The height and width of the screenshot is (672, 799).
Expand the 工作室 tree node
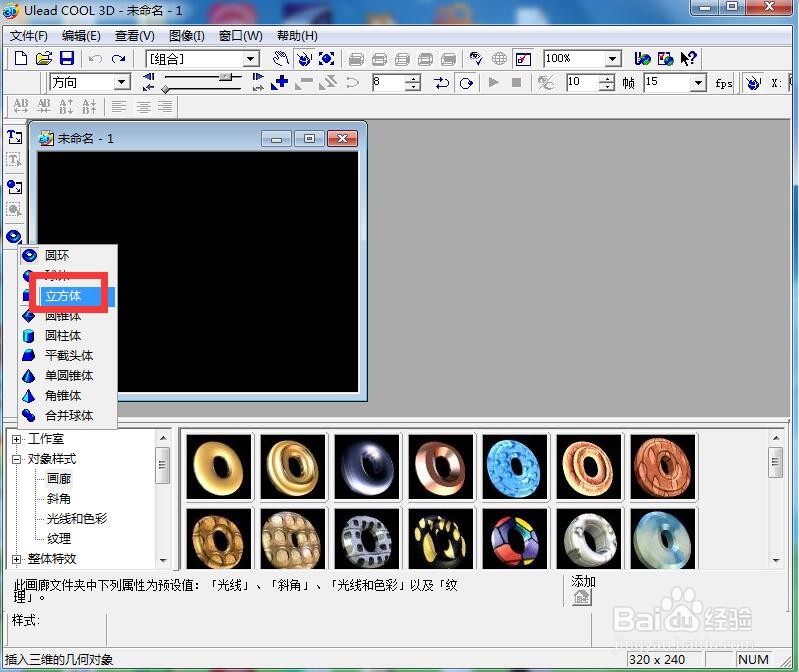pos(16,439)
